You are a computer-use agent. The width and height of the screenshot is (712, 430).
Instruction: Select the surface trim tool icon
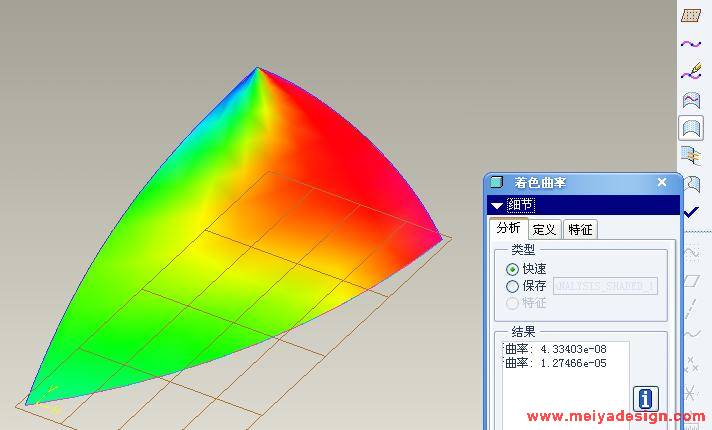[692, 184]
